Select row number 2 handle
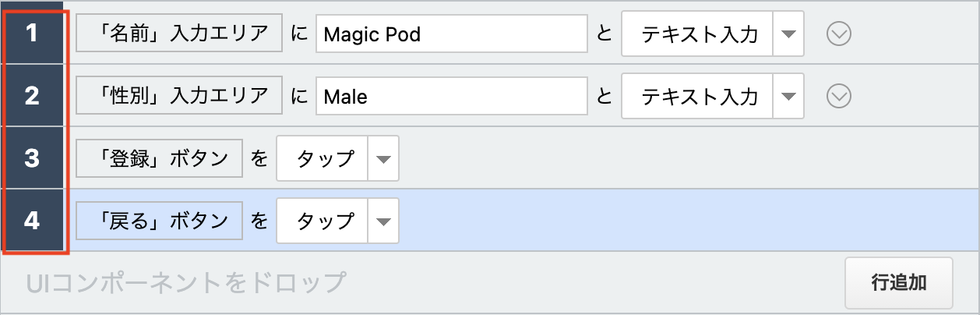 pyautogui.click(x=32, y=96)
